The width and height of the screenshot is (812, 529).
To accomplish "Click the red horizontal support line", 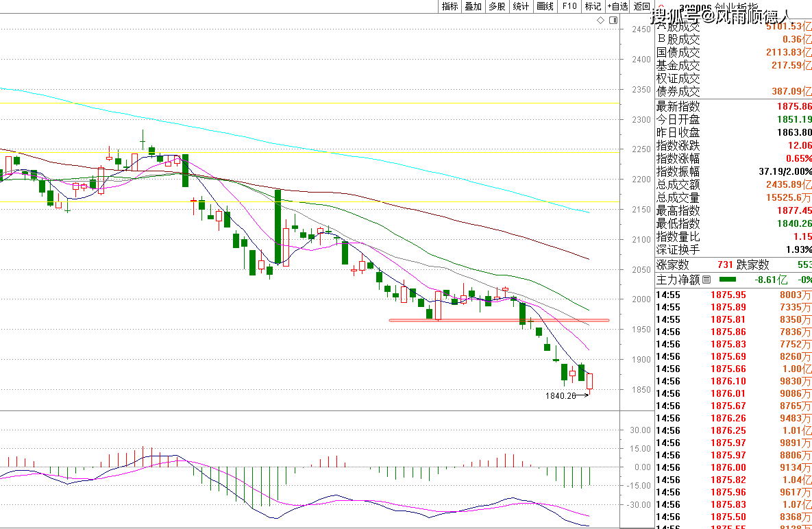I will pos(480,320).
